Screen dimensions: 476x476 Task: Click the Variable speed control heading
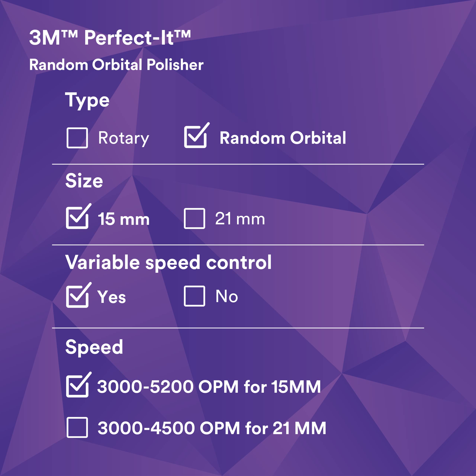click(168, 263)
